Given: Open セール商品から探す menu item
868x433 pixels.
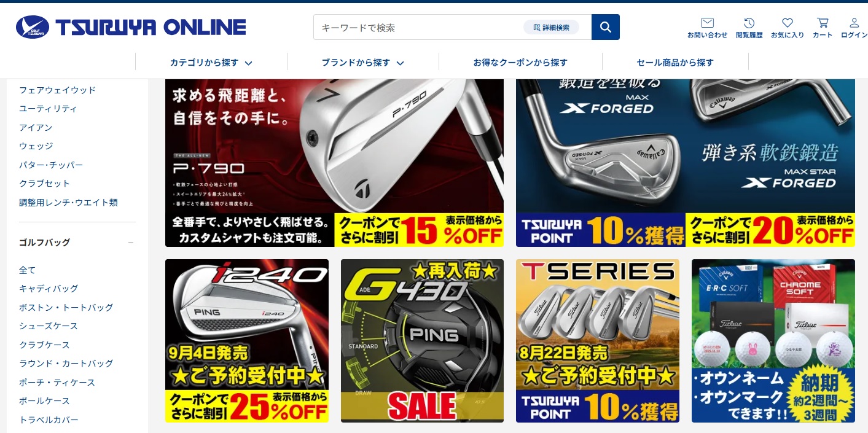Looking at the screenshot, I should [x=675, y=62].
